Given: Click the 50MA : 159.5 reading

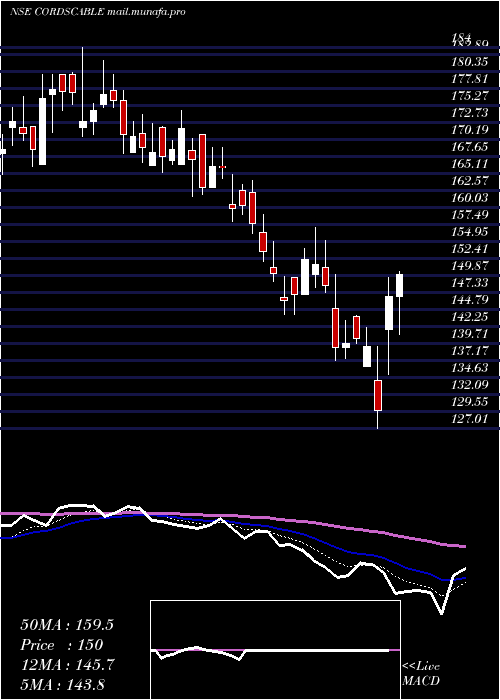Looking at the screenshot, I should click(67, 625).
